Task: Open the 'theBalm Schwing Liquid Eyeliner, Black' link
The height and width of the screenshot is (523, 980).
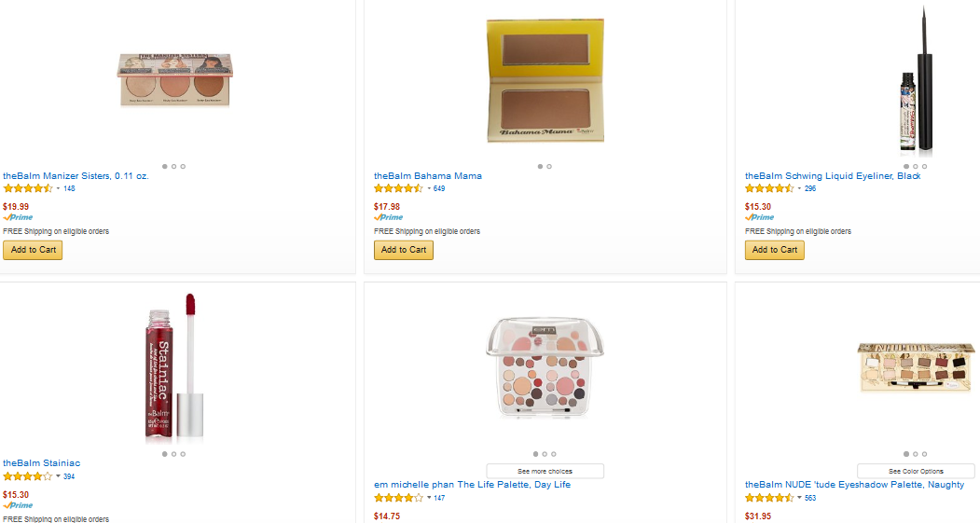Action: pos(833,176)
